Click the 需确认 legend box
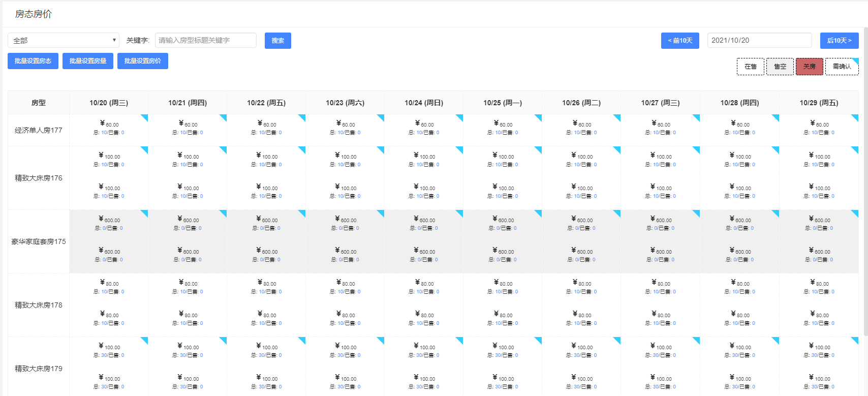Screen dimensions: 868x396 click(x=842, y=67)
